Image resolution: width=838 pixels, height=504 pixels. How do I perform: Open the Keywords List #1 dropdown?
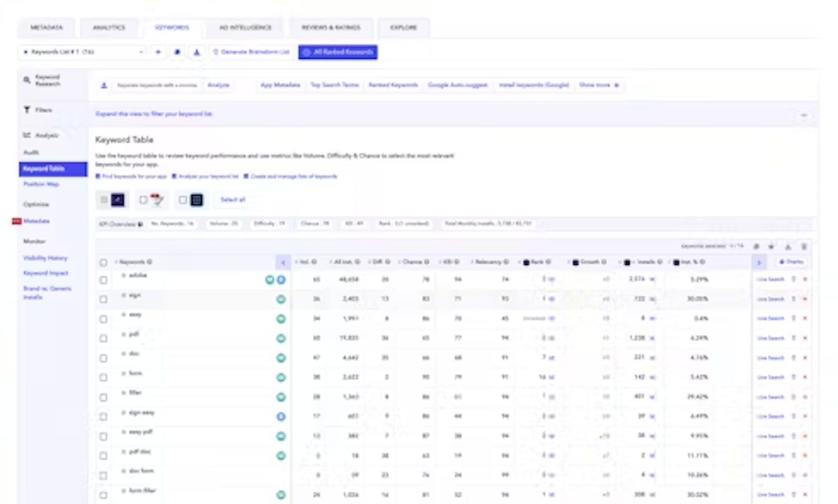pos(83,52)
